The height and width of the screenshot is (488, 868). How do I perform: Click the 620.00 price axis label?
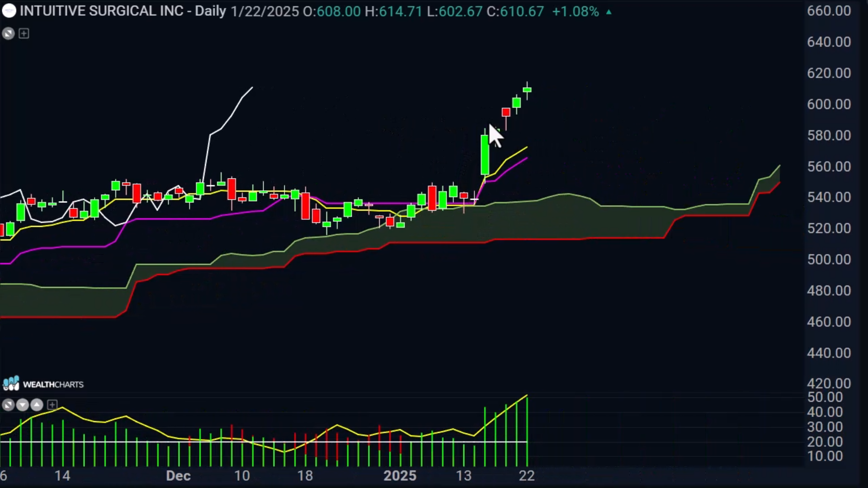pos(829,73)
